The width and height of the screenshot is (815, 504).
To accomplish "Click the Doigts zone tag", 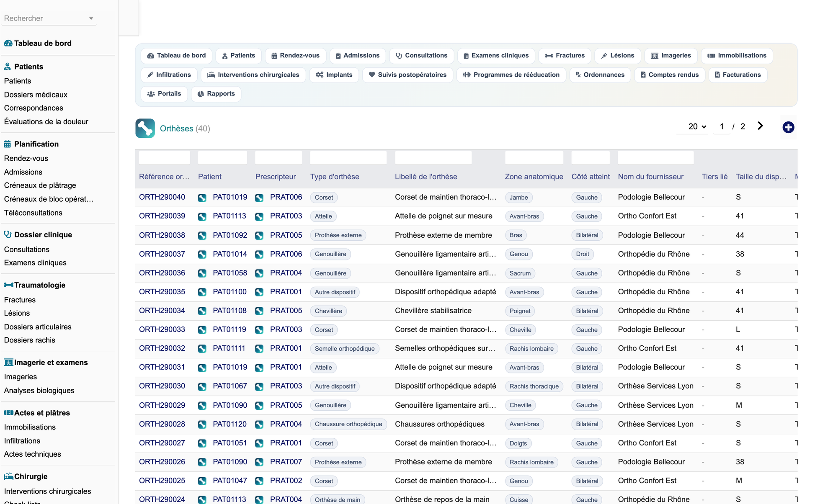I will point(518,443).
